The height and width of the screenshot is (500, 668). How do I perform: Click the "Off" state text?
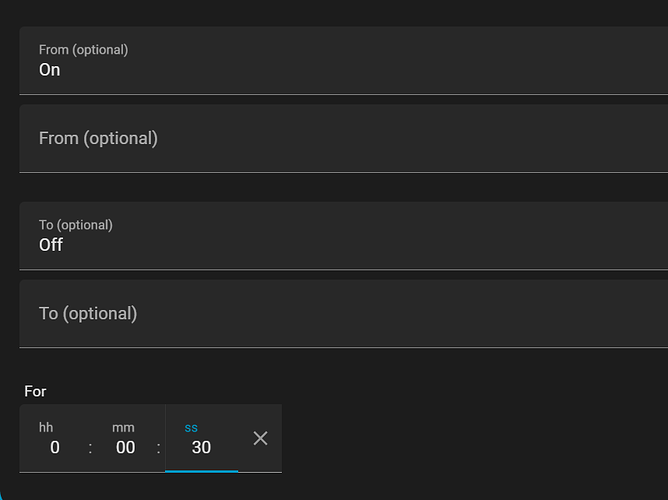coord(51,245)
